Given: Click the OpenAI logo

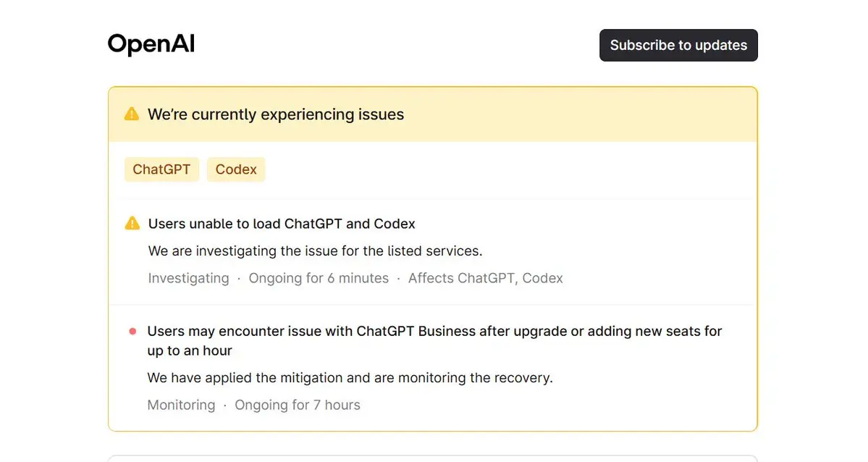Looking at the screenshot, I should [151, 45].
